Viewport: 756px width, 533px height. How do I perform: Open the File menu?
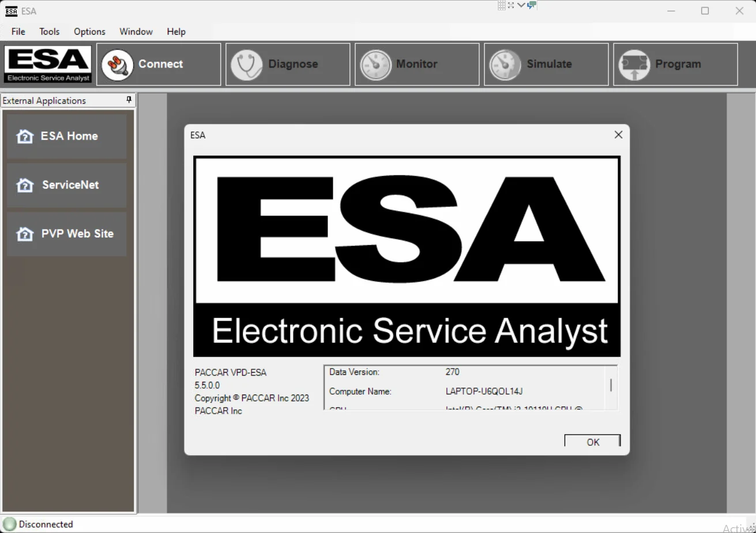click(x=18, y=32)
